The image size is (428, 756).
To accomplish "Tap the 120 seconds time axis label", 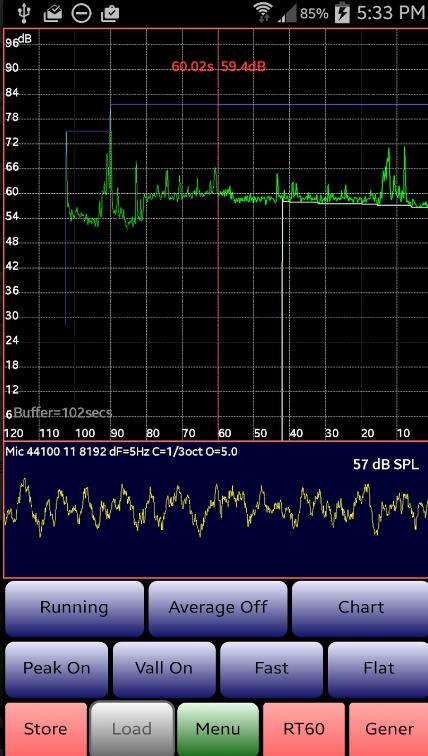I will [14, 433].
